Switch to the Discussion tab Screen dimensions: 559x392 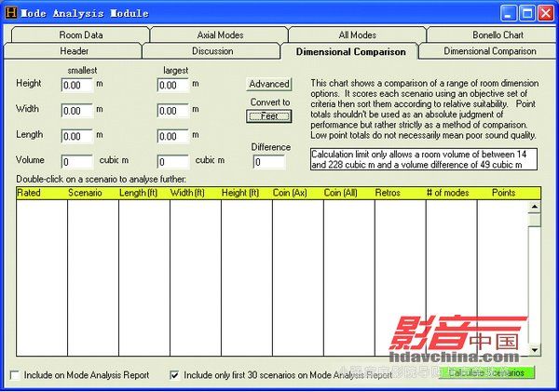click(x=212, y=51)
